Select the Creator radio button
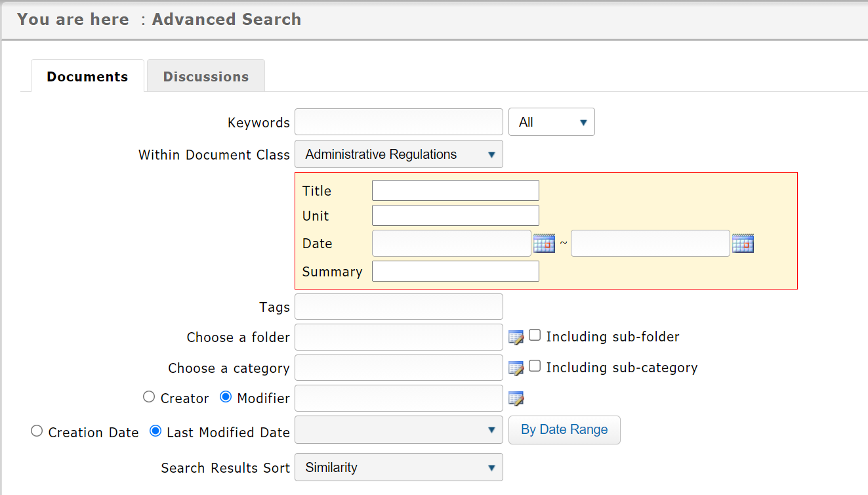Image resolution: width=868 pixels, height=495 pixels. click(149, 397)
